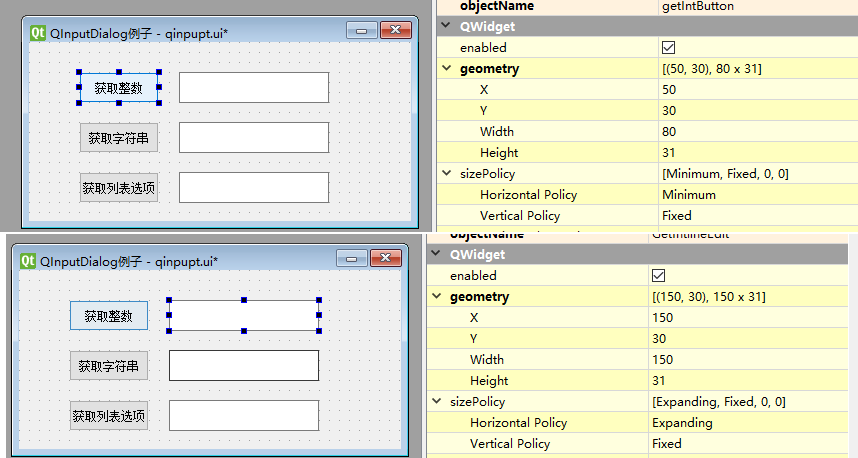Click the X value 150 in the lower property panel
The height and width of the screenshot is (458, 858).
[662, 318]
